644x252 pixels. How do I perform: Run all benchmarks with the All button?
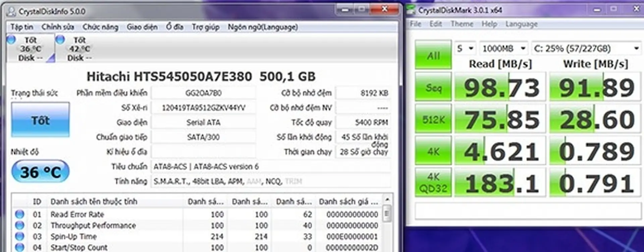(x=433, y=55)
